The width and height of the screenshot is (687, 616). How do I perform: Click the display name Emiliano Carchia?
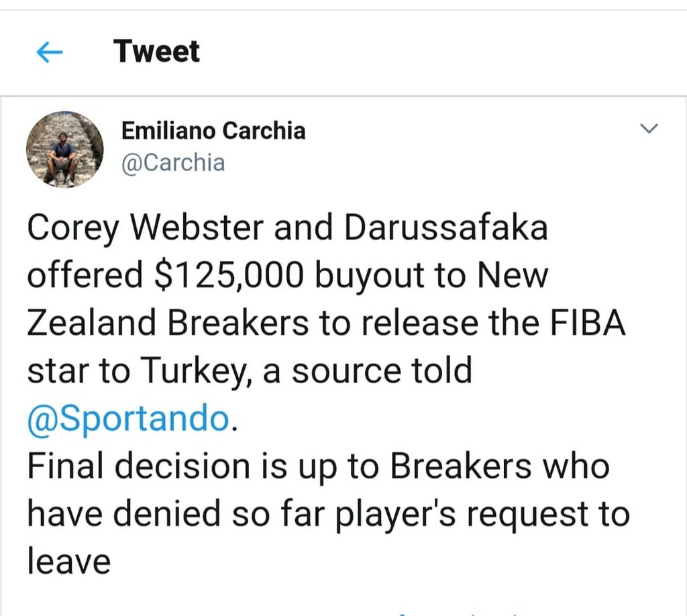point(213,131)
